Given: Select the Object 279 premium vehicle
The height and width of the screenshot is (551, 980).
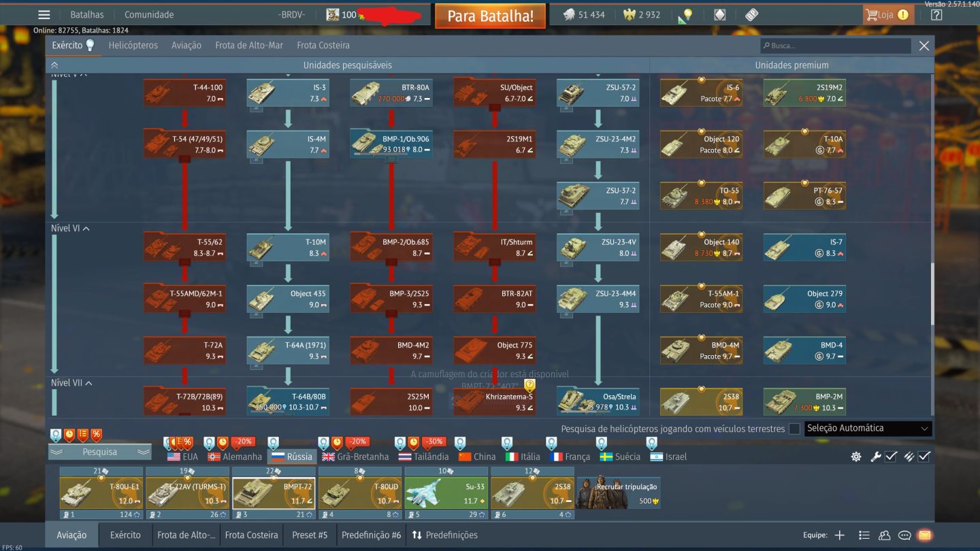Looking at the screenshot, I should [804, 299].
